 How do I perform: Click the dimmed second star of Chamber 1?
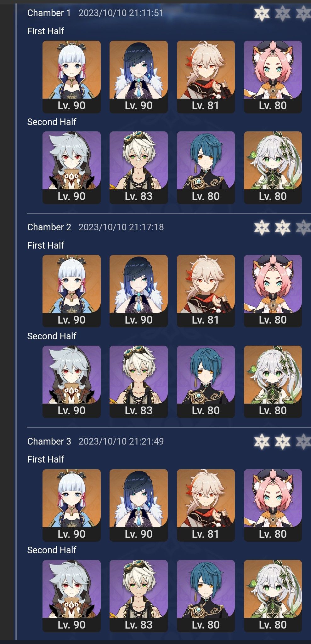tap(283, 14)
